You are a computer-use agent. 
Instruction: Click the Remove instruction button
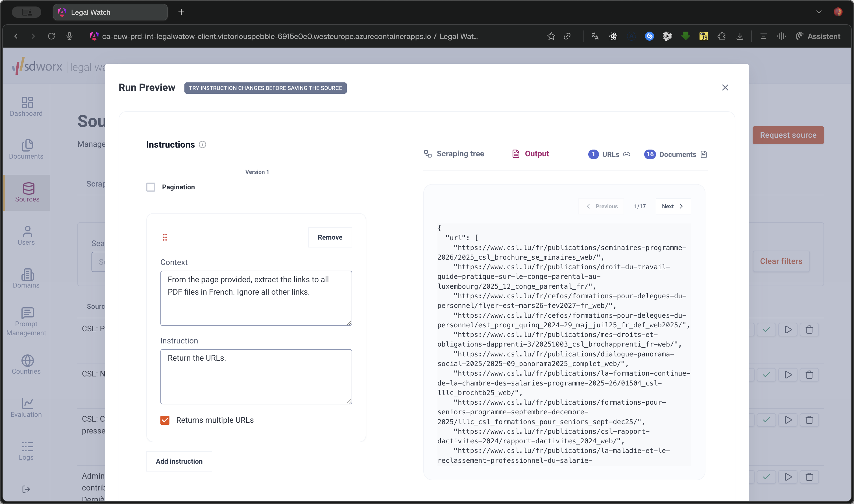pos(330,237)
